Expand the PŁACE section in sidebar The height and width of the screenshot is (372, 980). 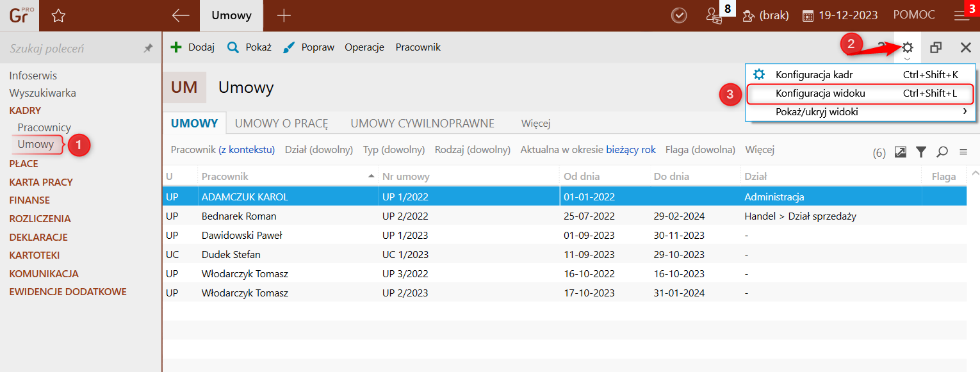[x=24, y=164]
